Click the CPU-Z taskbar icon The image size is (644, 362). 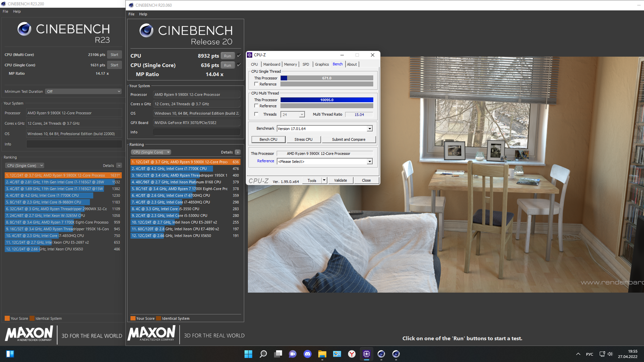(366, 354)
